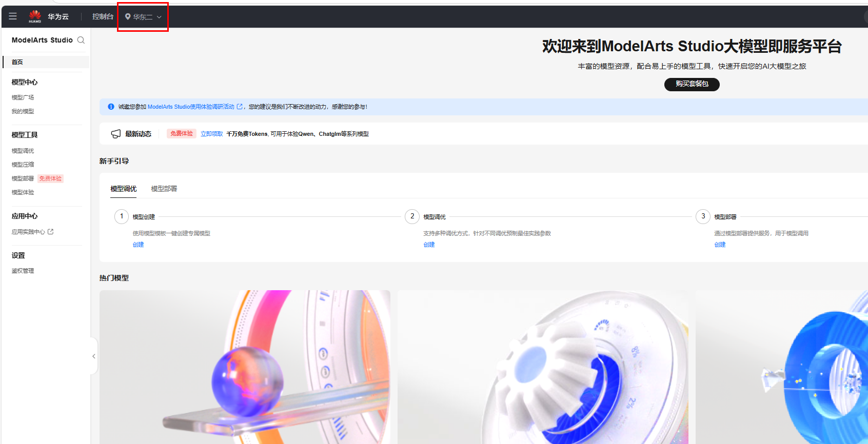Image resolution: width=868 pixels, height=444 pixels.
Task: Expand the 华东二 region selector
Action: tap(143, 17)
